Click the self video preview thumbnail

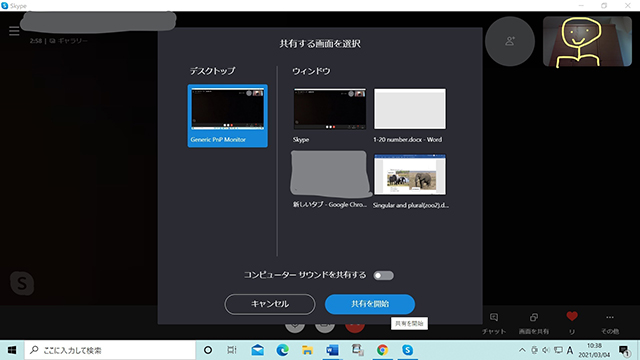[x=587, y=41]
